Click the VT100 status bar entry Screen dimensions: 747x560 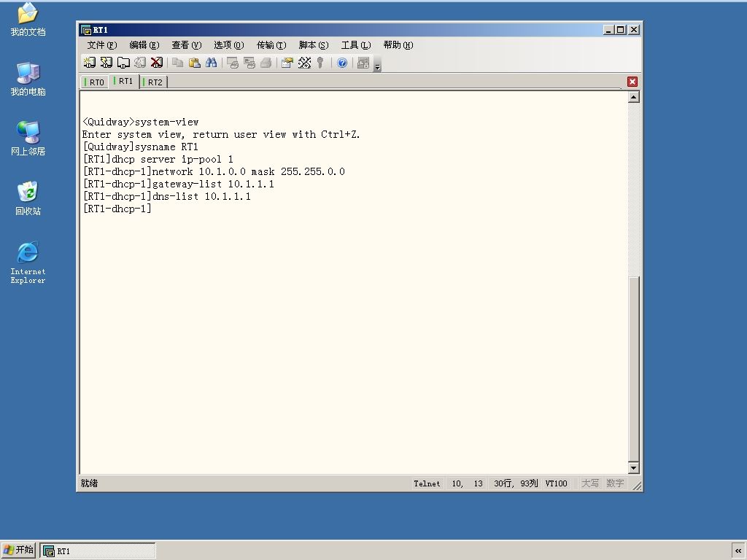tap(556, 483)
